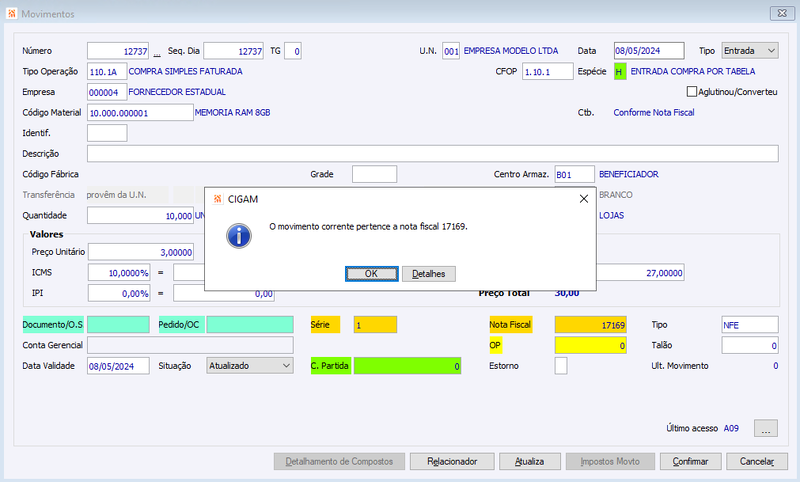The image size is (800, 482).
Task: Click the Talão field
Action: click(x=750, y=345)
